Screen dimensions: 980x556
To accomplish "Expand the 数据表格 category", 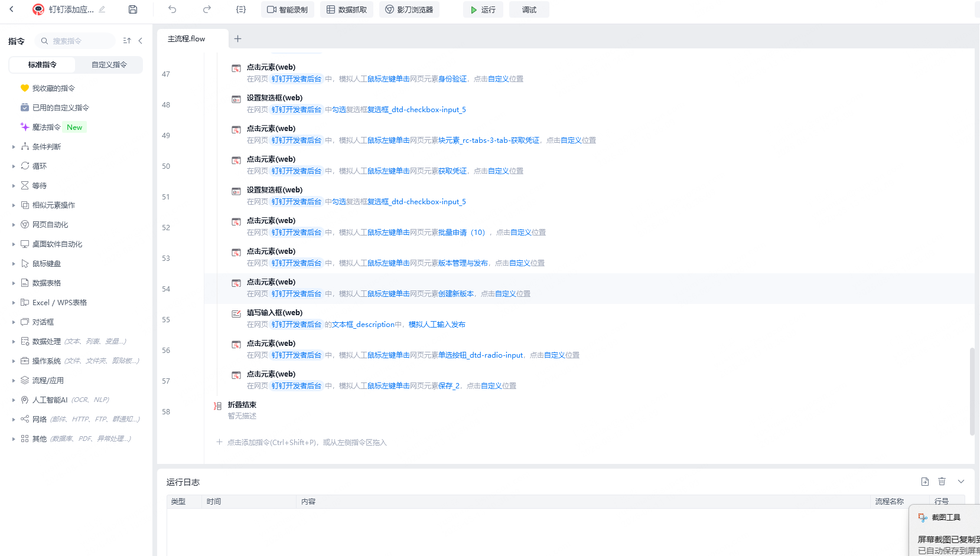I will pyautogui.click(x=14, y=283).
